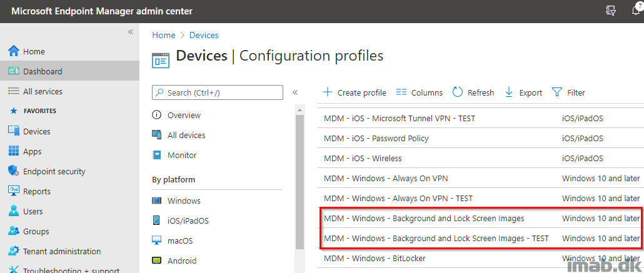
Task: Click the Configuration profiles page icon
Action: tap(161, 60)
